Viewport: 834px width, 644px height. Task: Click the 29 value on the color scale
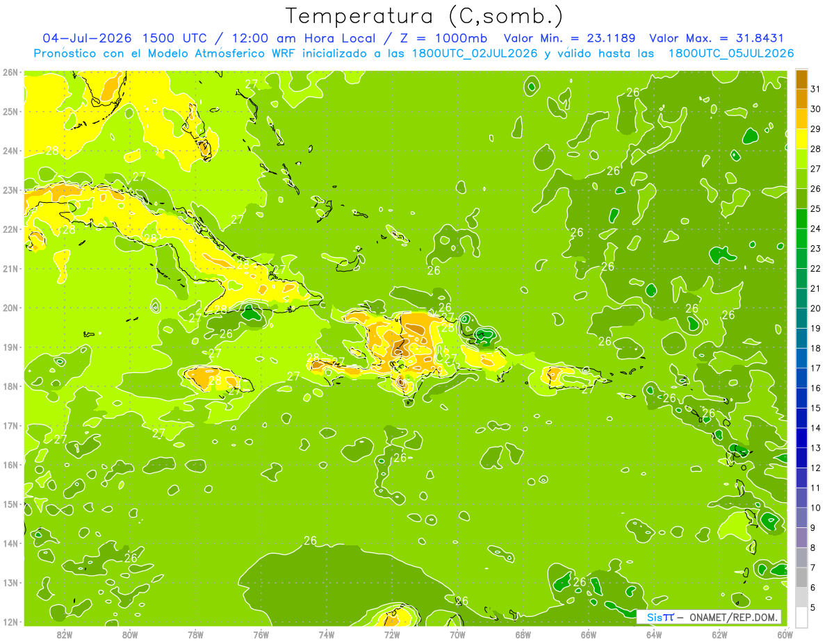click(815, 129)
